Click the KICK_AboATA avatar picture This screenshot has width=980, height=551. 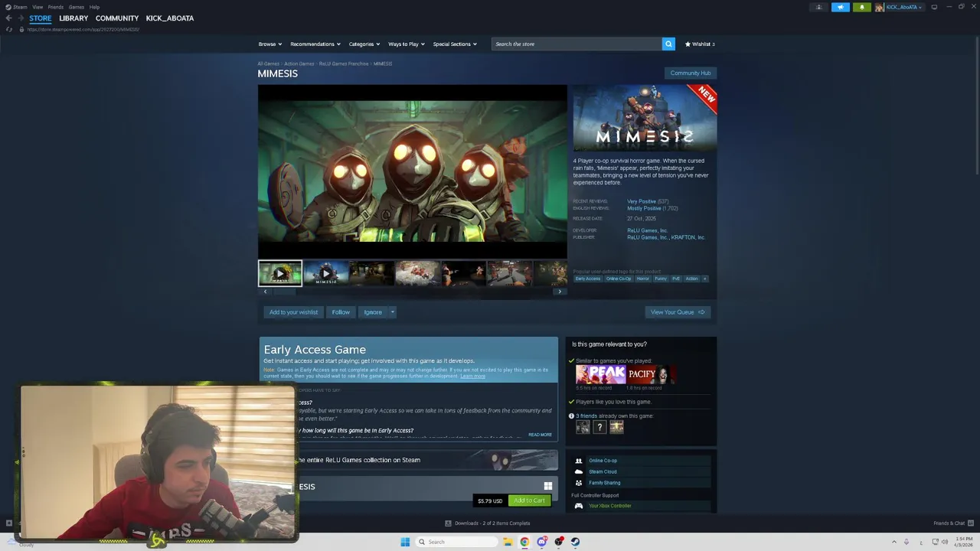(880, 7)
